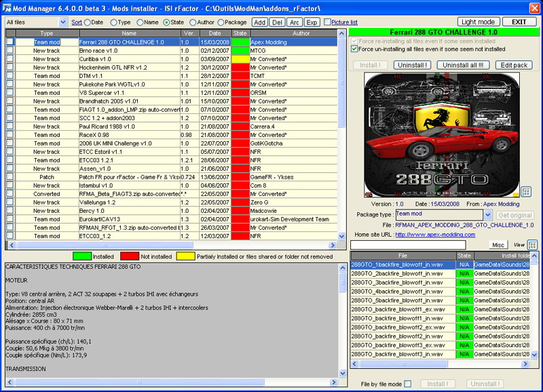The image size is (543, 392).
Task: Click the Exp export button
Action: click(x=312, y=22)
